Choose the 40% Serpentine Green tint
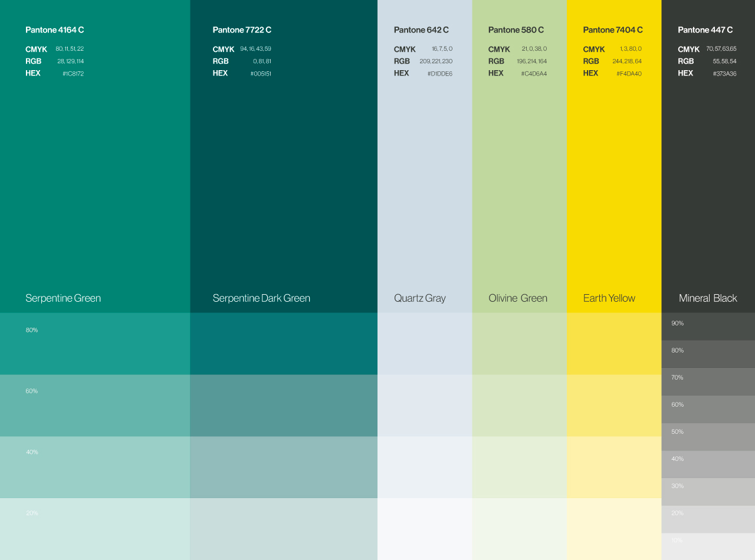755x560 pixels. tap(95, 467)
